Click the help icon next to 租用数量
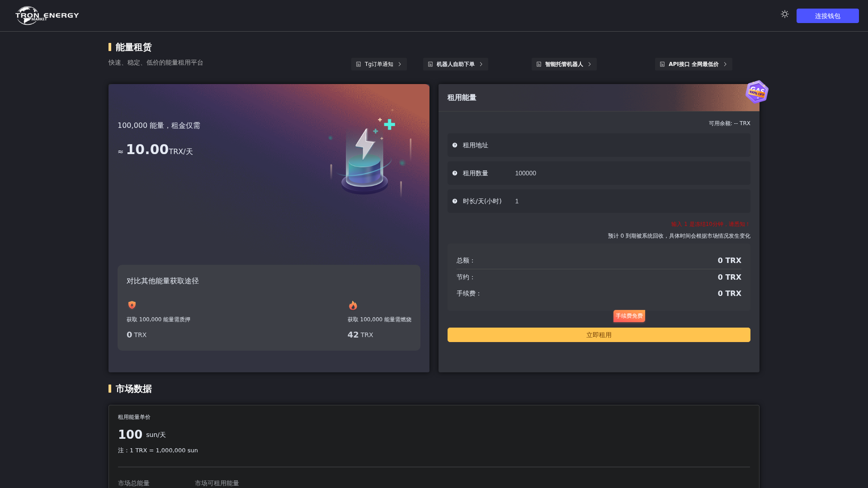 pos(455,173)
